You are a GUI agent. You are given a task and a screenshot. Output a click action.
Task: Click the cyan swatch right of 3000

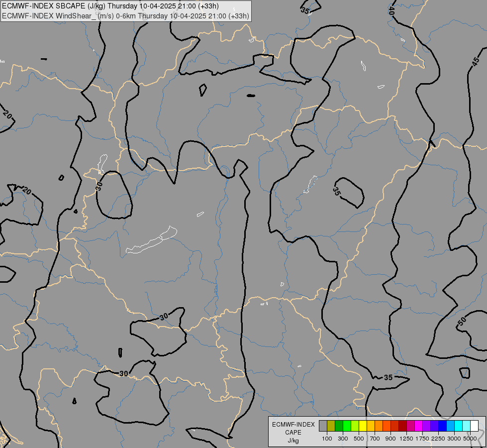pyautogui.click(x=459, y=426)
